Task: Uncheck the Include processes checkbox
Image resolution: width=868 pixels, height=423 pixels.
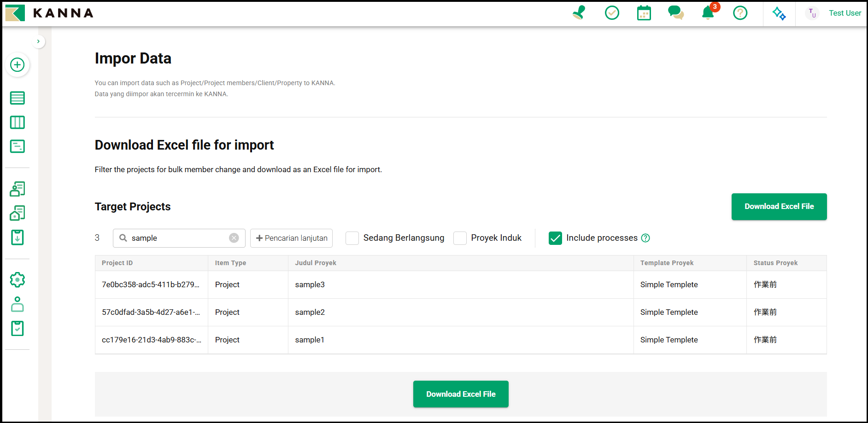Action: [x=555, y=238]
